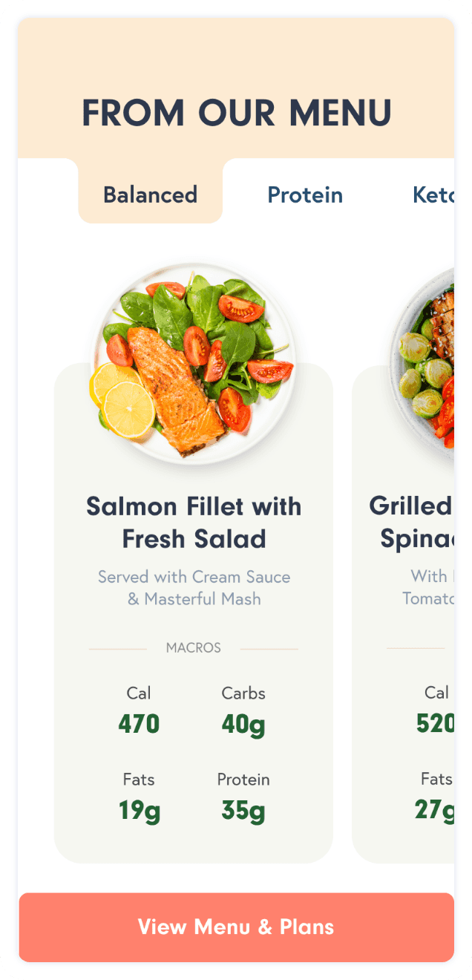Viewport: 472px width, 980px height.
Task: Tap the 40g carbs value
Action: [x=243, y=724]
